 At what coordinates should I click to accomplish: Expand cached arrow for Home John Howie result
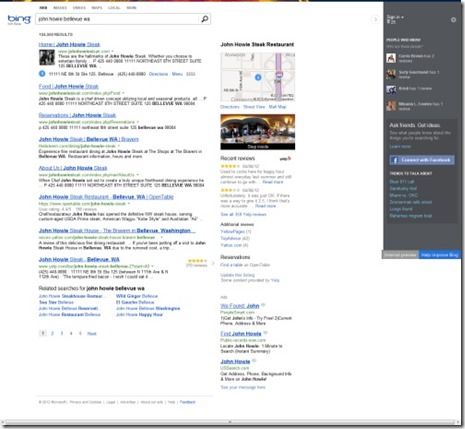tap(113, 51)
